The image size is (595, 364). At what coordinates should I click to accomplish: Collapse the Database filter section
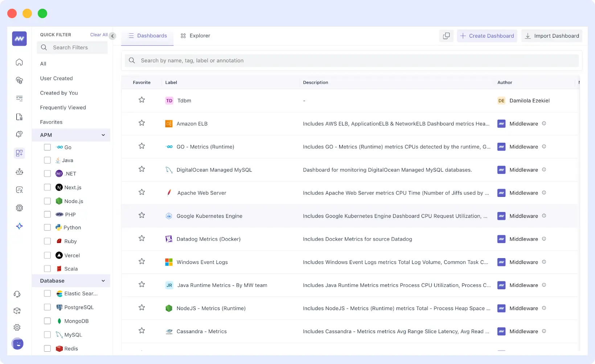pyautogui.click(x=103, y=281)
